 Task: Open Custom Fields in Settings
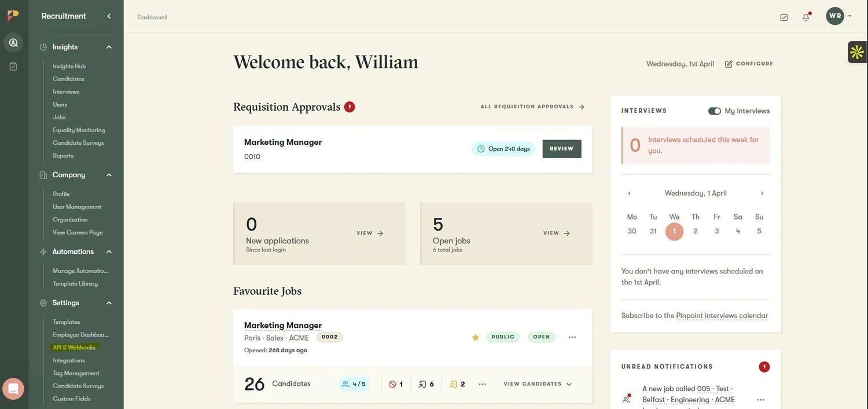[x=72, y=399]
